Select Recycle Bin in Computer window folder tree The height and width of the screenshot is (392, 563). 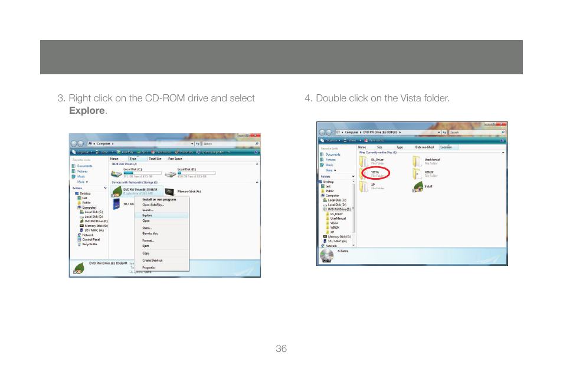(x=87, y=244)
